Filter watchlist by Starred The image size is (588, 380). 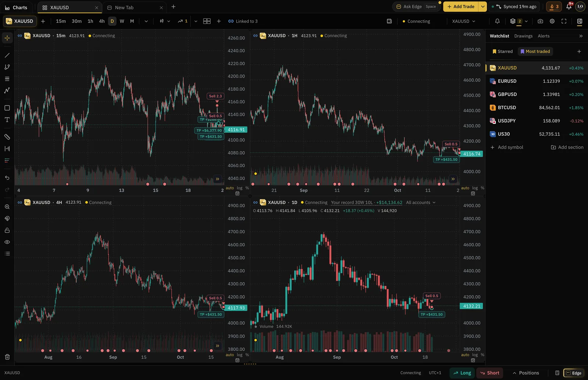pos(502,51)
